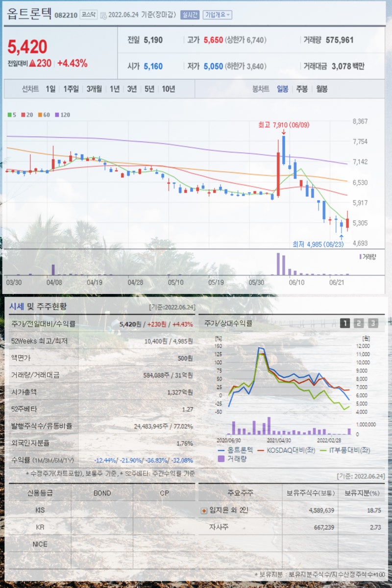Click the 보유지분 value 18.75
392x588 pixels.
[x=373, y=510]
